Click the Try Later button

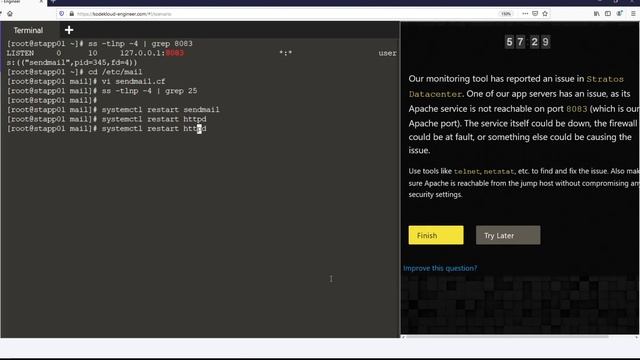coord(508,235)
